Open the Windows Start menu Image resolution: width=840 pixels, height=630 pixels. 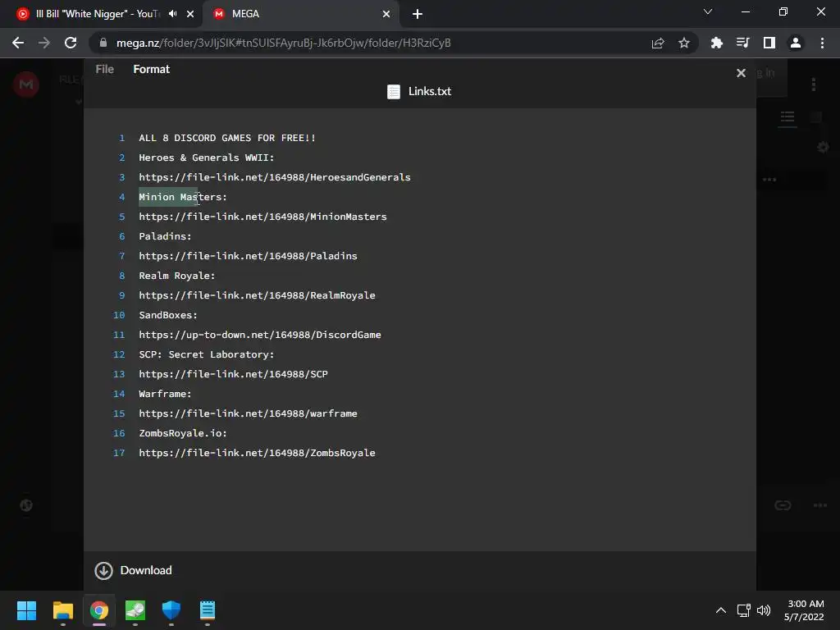[26, 610]
